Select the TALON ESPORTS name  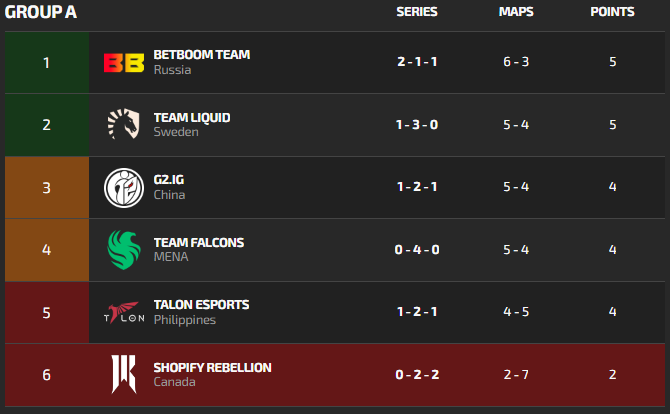(x=201, y=304)
